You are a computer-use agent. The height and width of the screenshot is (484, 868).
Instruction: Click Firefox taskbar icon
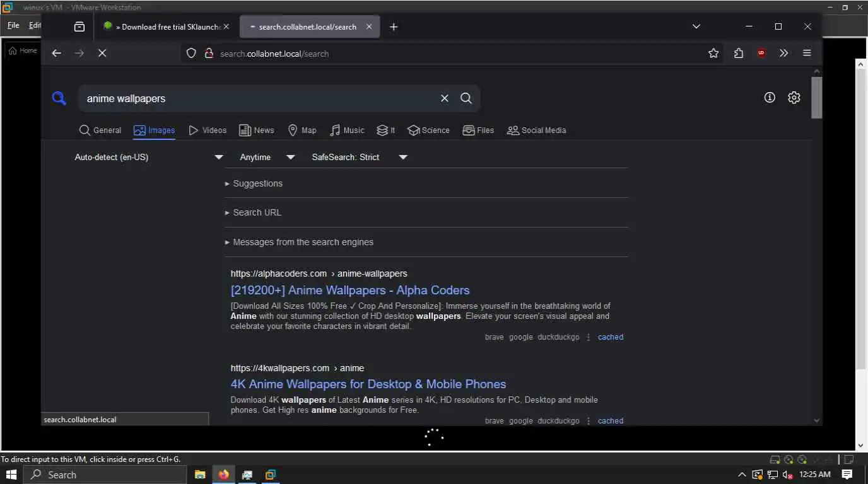223,475
